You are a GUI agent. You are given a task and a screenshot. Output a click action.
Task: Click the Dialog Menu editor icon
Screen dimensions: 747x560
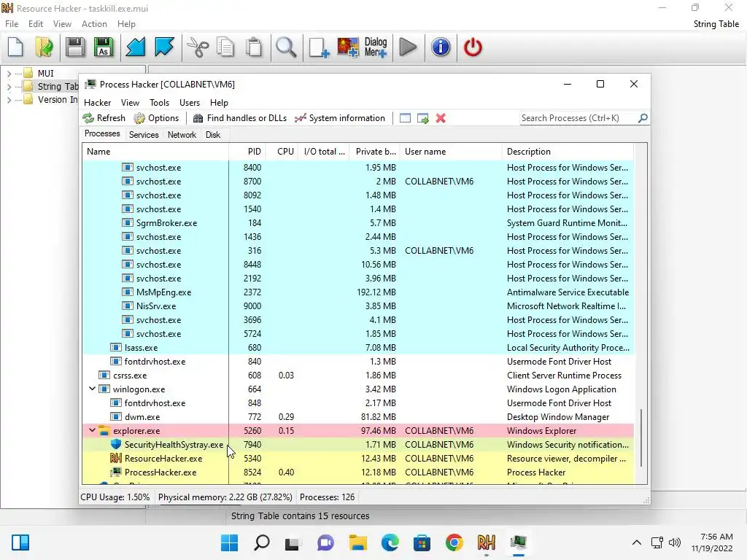(x=376, y=47)
